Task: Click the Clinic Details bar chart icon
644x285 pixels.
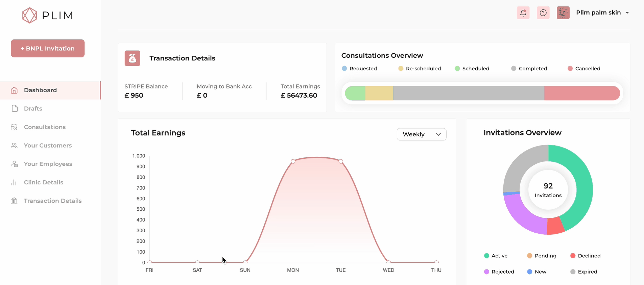Action: [x=14, y=182]
